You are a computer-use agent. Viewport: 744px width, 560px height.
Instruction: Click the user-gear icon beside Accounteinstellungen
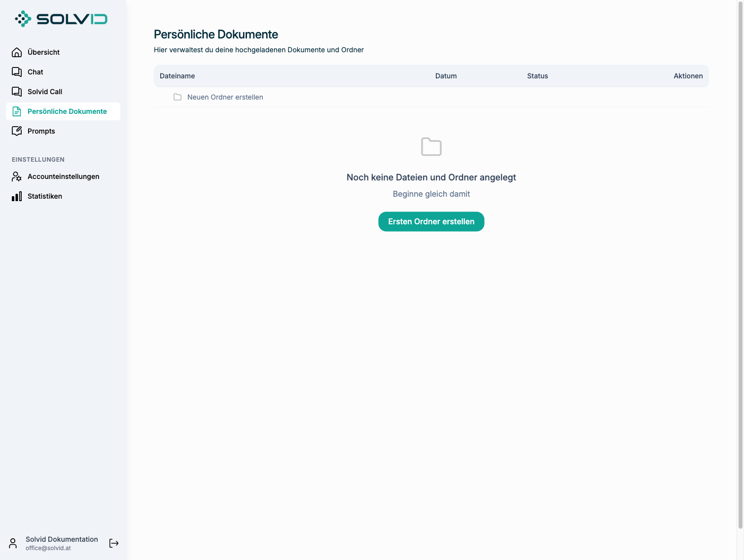click(x=17, y=176)
